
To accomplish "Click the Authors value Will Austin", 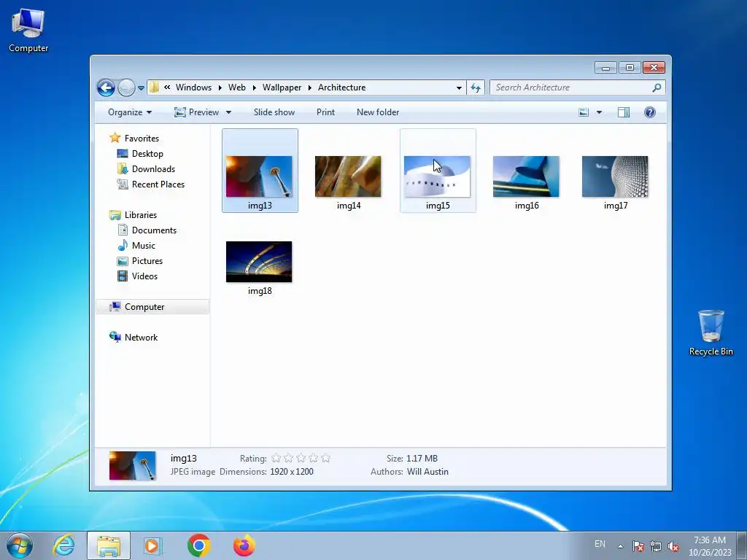I will click(427, 472).
